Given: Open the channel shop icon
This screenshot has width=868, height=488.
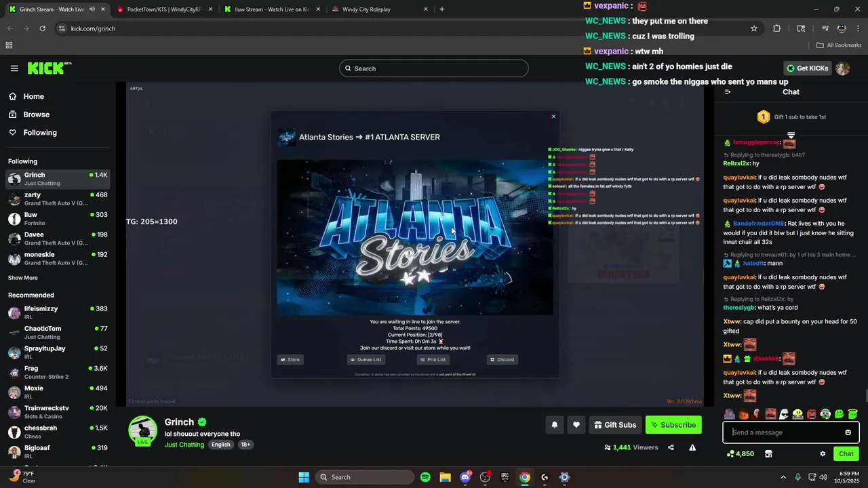Looking at the screenshot, I should [768, 453].
